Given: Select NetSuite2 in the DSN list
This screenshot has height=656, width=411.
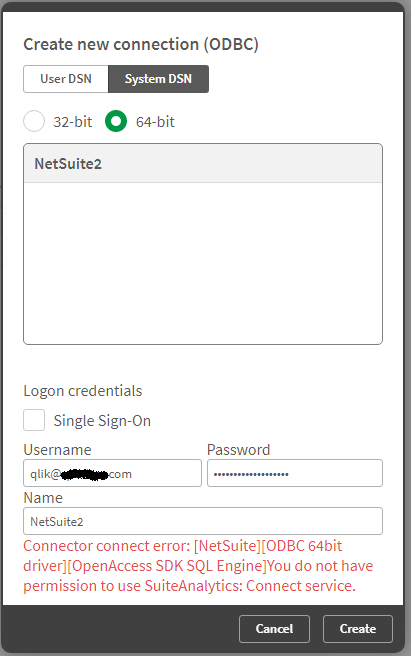Looking at the screenshot, I should coord(203,164).
